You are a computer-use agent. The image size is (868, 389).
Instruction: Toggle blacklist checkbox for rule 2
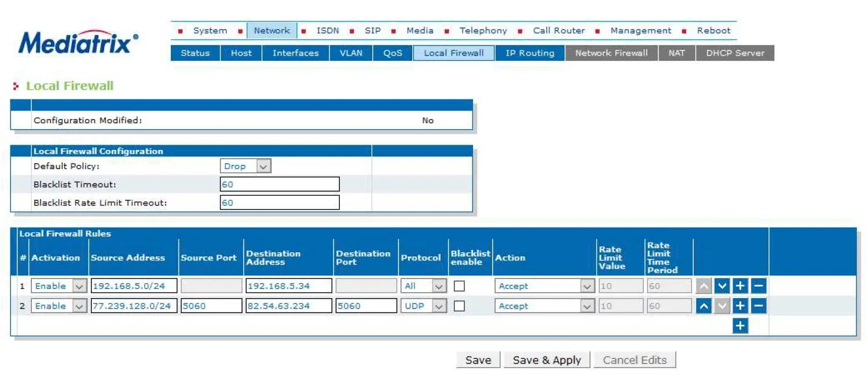pos(459,306)
